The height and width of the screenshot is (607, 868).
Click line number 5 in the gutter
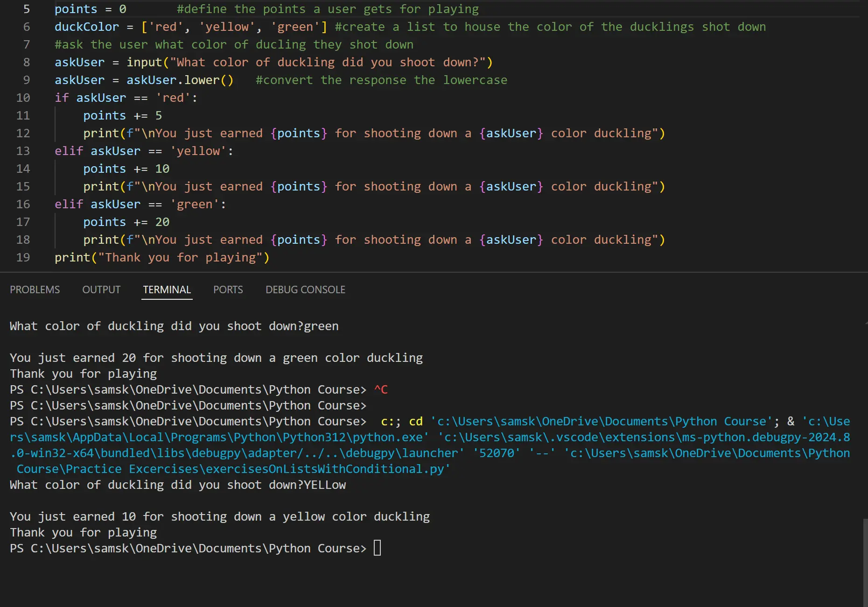(x=27, y=9)
